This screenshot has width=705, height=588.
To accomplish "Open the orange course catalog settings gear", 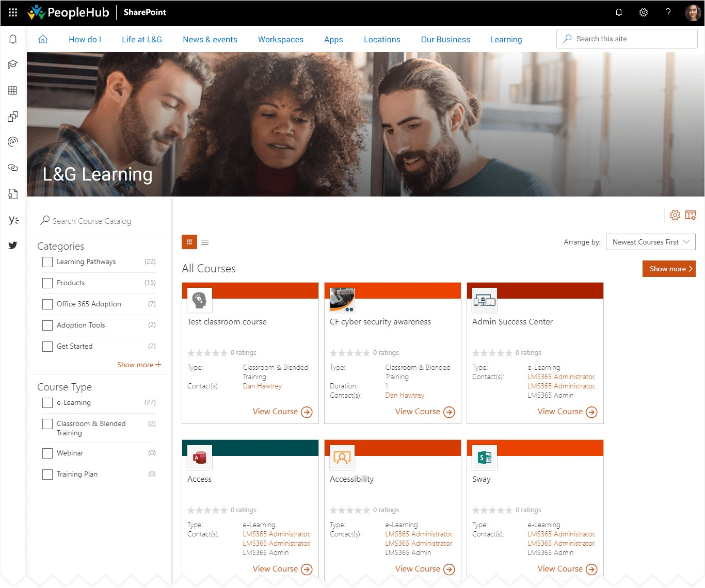I will point(675,215).
